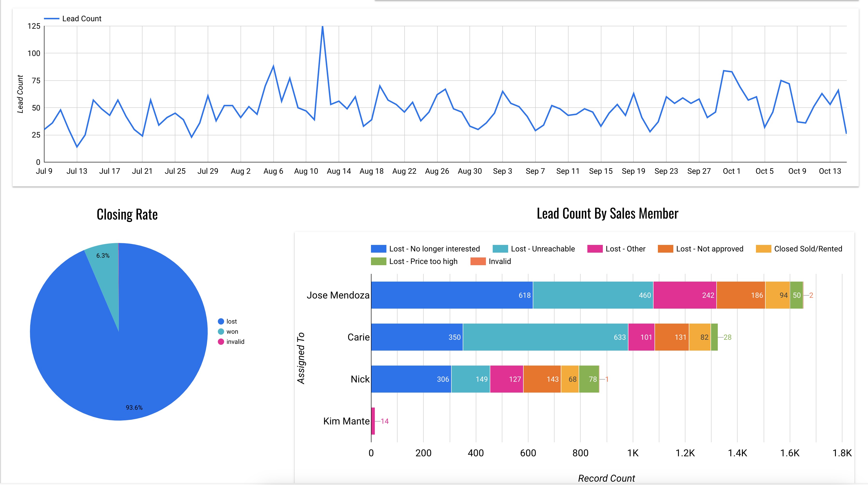
Task: Click 'Lost - No longer interested' legend swatch
Action: pyautogui.click(x=378, y=249)
